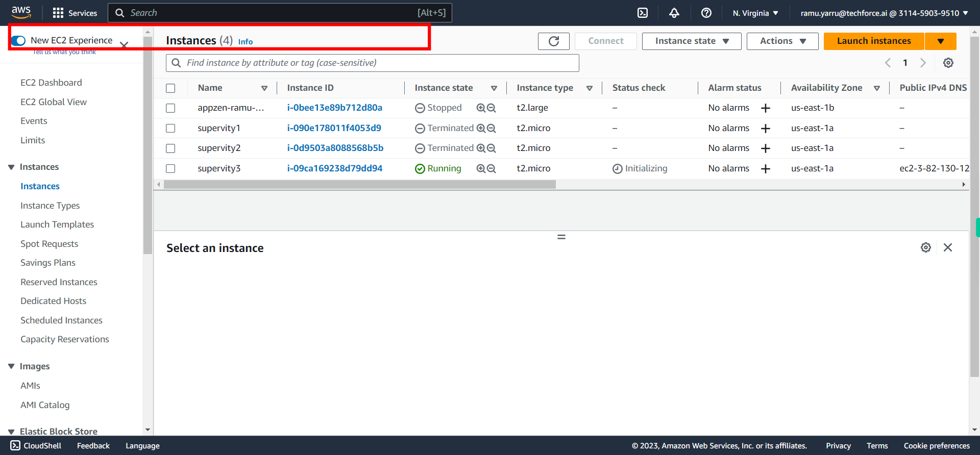980x455 pixels.
Task: Select all instances header checkbox
Action: point(170,88)
